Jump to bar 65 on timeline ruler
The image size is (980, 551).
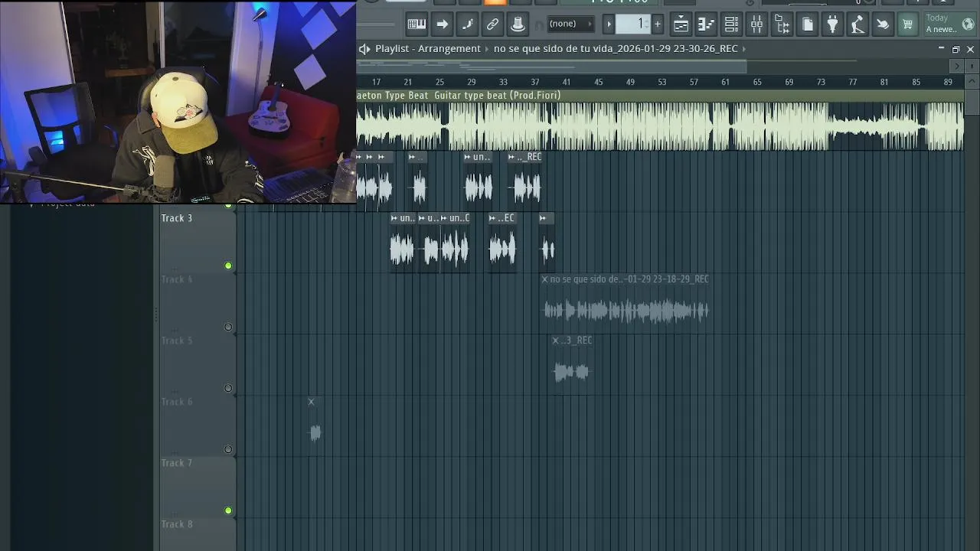(757, 82)
